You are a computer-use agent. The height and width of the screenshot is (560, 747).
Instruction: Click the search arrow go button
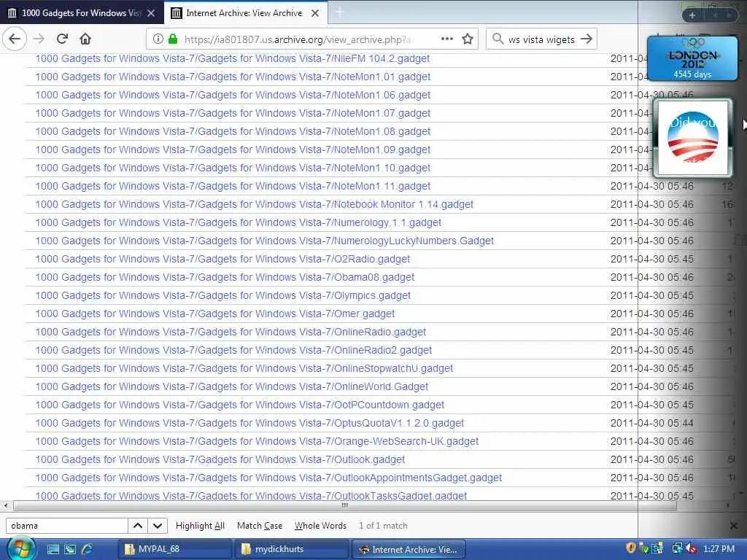tap(587, 39)
